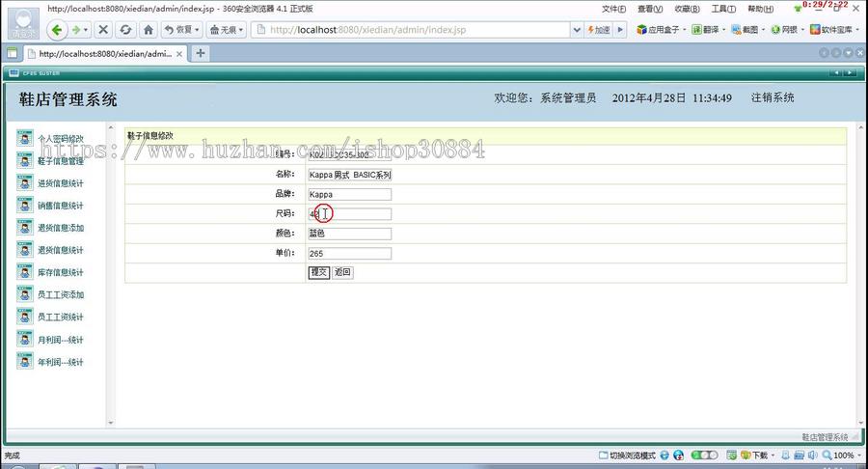Open the 文件(F) menu
Viewport: 868px width, 469px height.
click(x=614, y=9)
